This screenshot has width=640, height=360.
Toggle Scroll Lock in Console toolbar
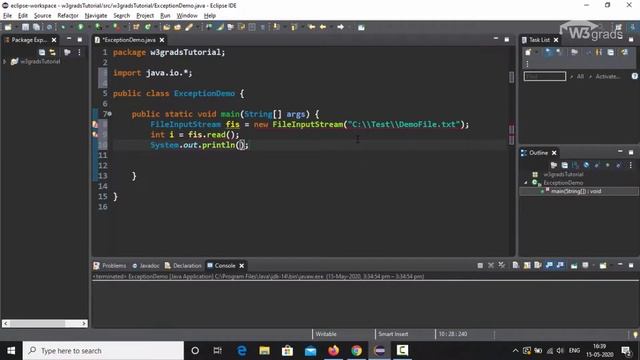pos(527,266)
